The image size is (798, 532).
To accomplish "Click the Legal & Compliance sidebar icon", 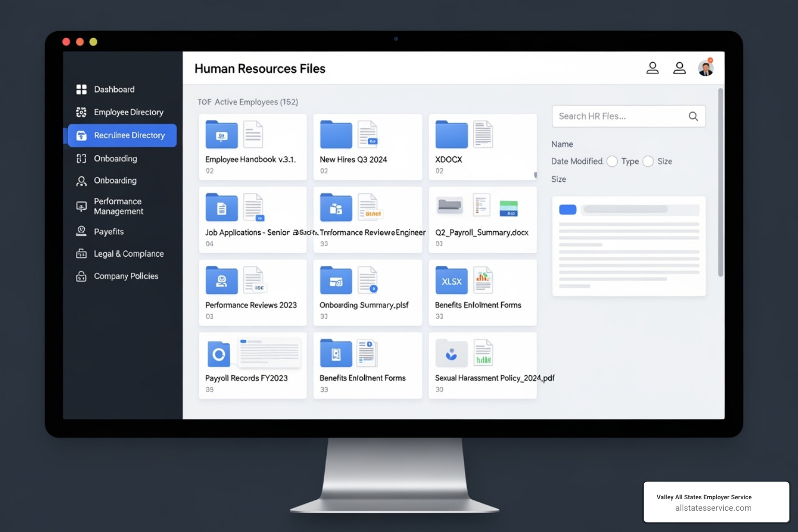I will tap(82, 254).
